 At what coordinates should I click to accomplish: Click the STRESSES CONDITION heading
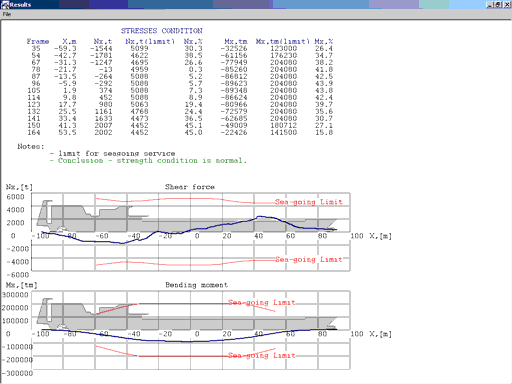pyautogui.click(x=161, y=31)
